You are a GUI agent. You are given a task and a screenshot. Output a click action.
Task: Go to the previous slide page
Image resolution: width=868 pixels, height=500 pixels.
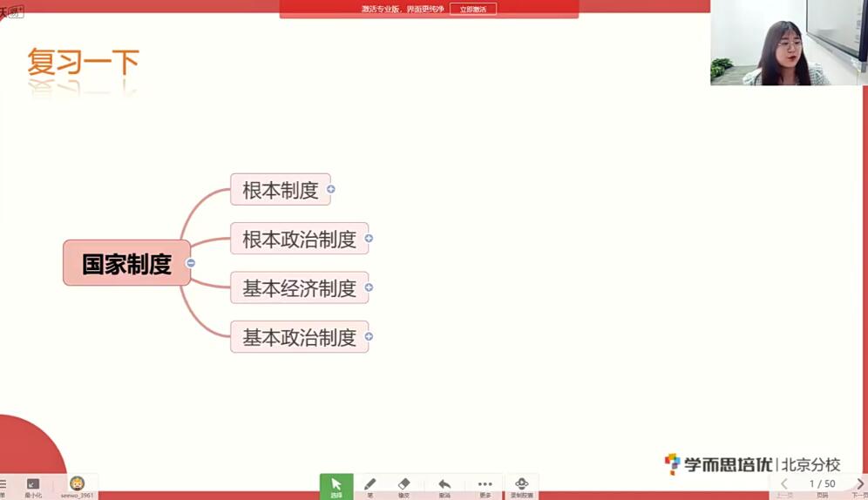click(784, 484)
